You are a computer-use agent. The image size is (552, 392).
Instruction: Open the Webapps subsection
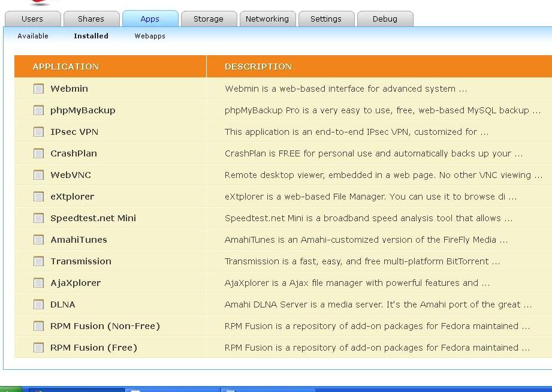(x=150, y=36)
